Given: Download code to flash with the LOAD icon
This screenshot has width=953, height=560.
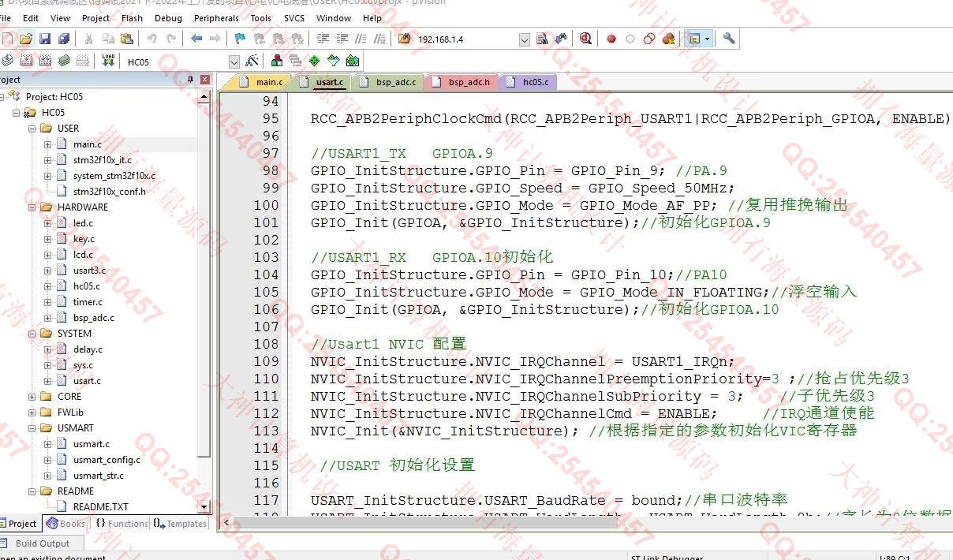Looking at the screenshot, I should coord(108,61).
